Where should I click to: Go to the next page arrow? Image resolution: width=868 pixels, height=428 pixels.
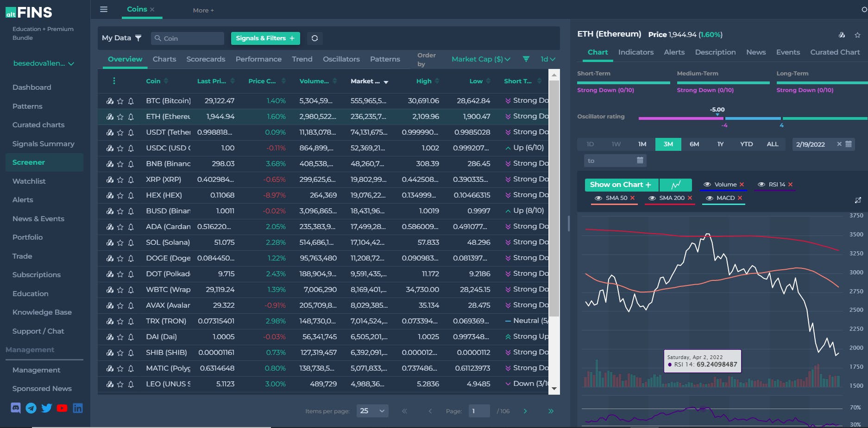(x=525, y=411)
